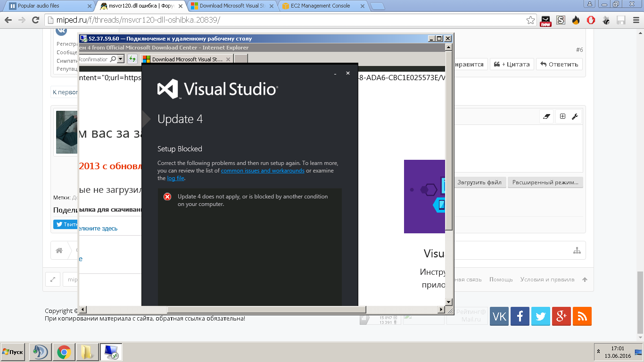Click the red error icon beside Update 4 message
Image resolution: width=644 pixels, height=362 pixels.
[167, 197]
